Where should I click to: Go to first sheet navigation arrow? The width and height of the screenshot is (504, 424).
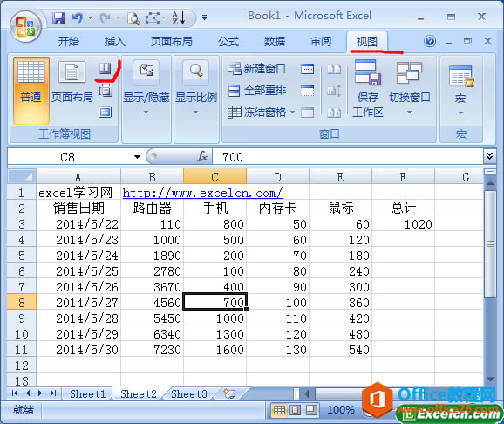[x=15, y=393]
